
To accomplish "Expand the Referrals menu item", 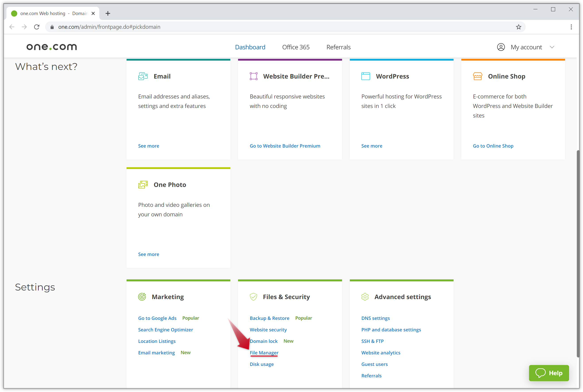I will click(339, 47).
